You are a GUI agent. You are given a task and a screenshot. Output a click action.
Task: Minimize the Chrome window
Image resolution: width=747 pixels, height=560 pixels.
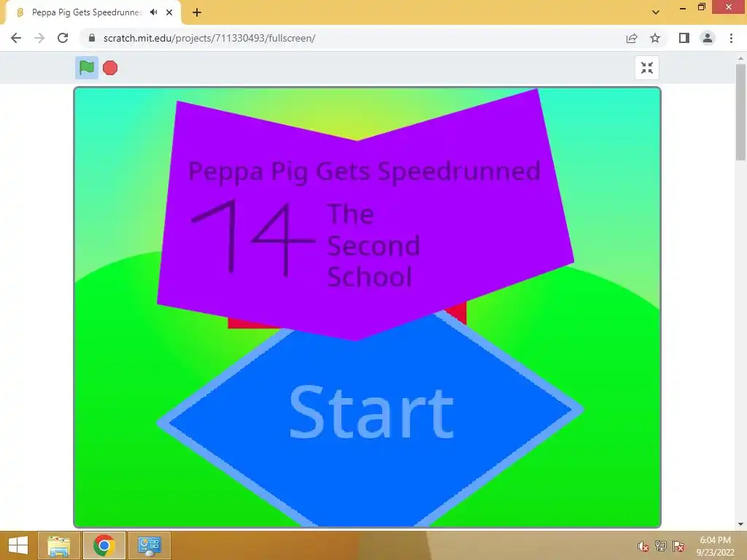(683, 7)
